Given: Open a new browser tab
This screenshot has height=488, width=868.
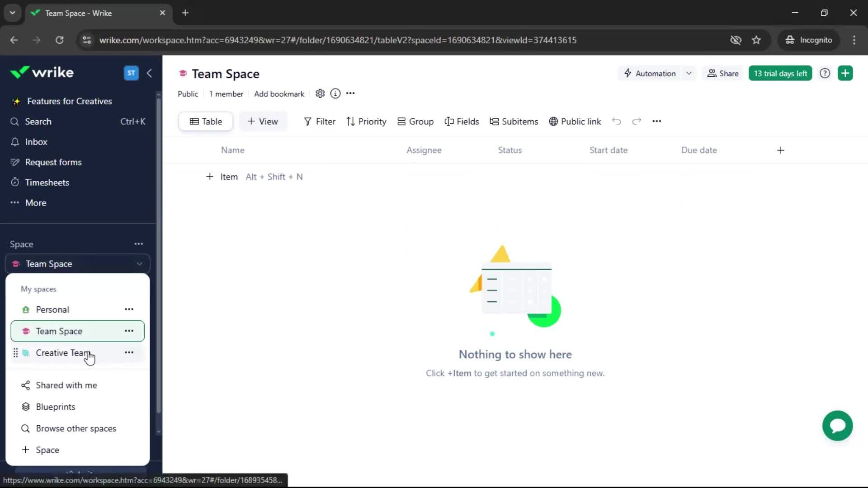Looking at the screenshot, I should [x=185, y=13].
